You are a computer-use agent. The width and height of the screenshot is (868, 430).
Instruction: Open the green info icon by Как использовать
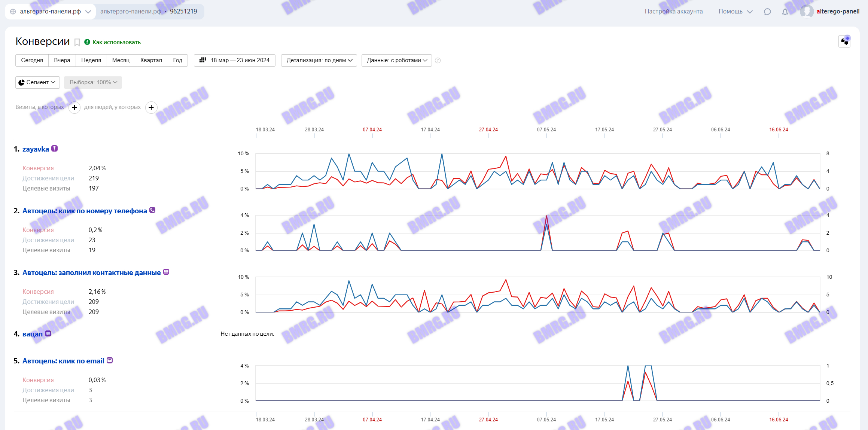[x=87, y=42]
